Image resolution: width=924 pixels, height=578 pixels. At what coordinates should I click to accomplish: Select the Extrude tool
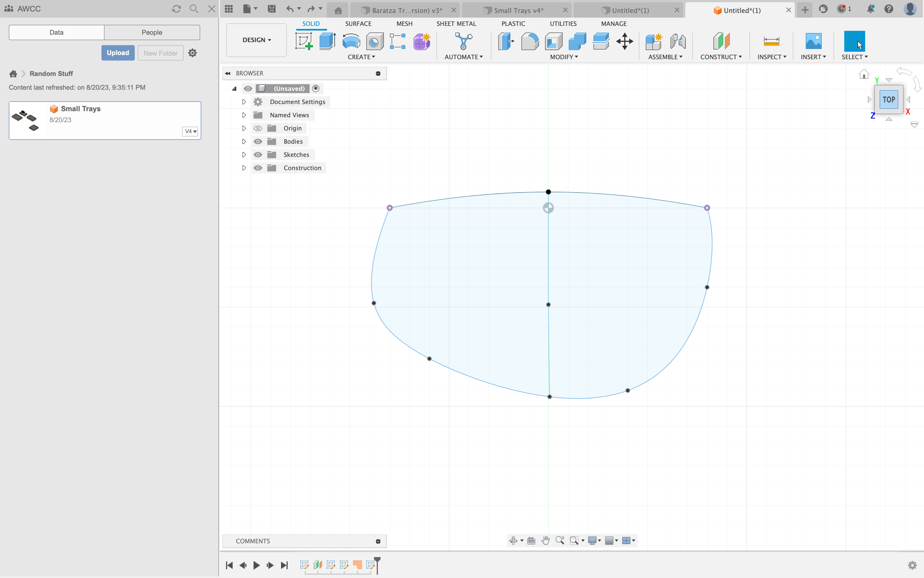328,41
